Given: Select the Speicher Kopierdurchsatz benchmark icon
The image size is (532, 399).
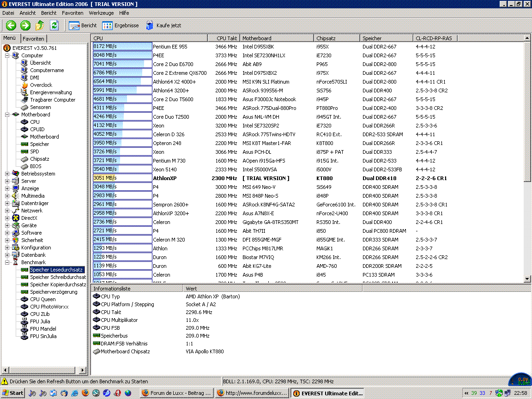Looking at the screenshot, I should coord(24,284).
